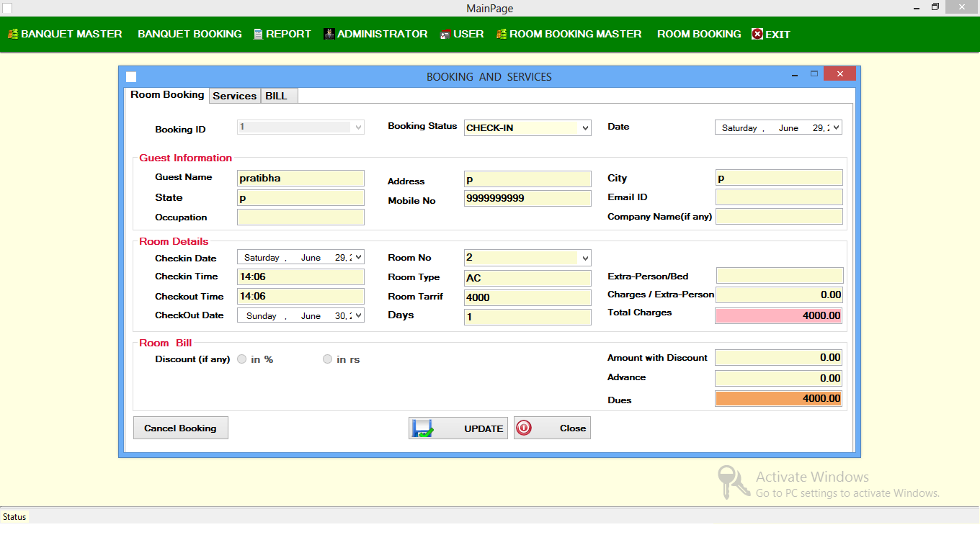Expand the Booking Status dropdown
980x553 pixels.
coord(584,128)
